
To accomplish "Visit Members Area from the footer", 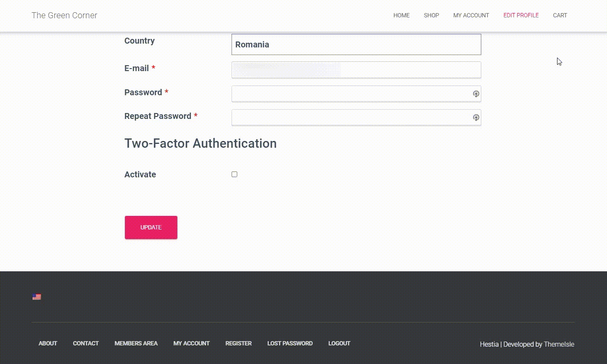I will coord(136,343).
